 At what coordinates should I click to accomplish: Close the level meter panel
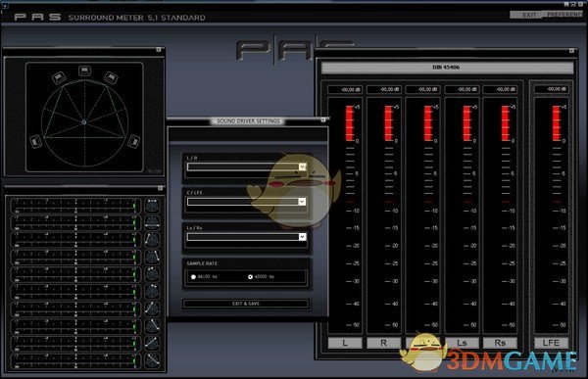coord(571,50)
